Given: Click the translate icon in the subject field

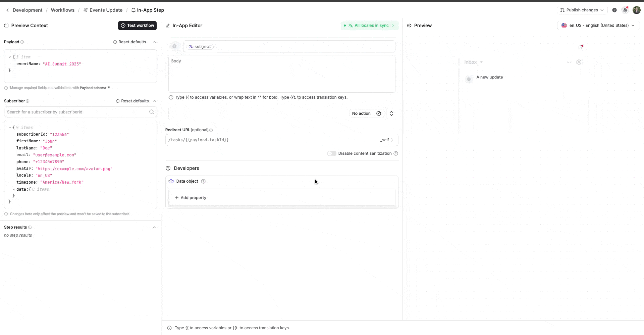Looking at the screenshot, I should coord(190,47).
